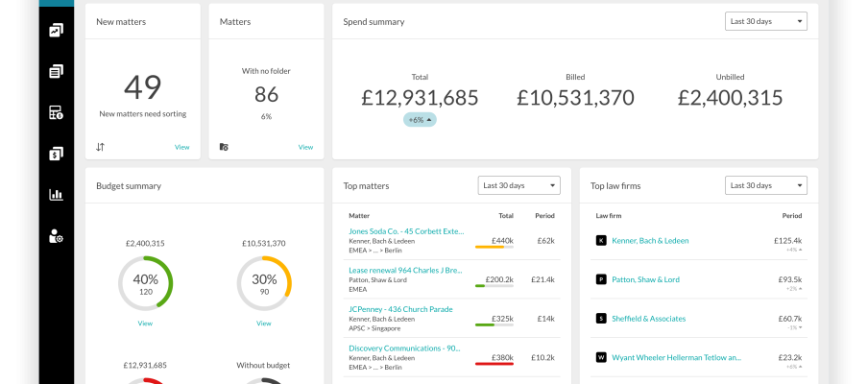Click the £60.7k period value
The height and width of the screenshot is (384, 868).
790,319
